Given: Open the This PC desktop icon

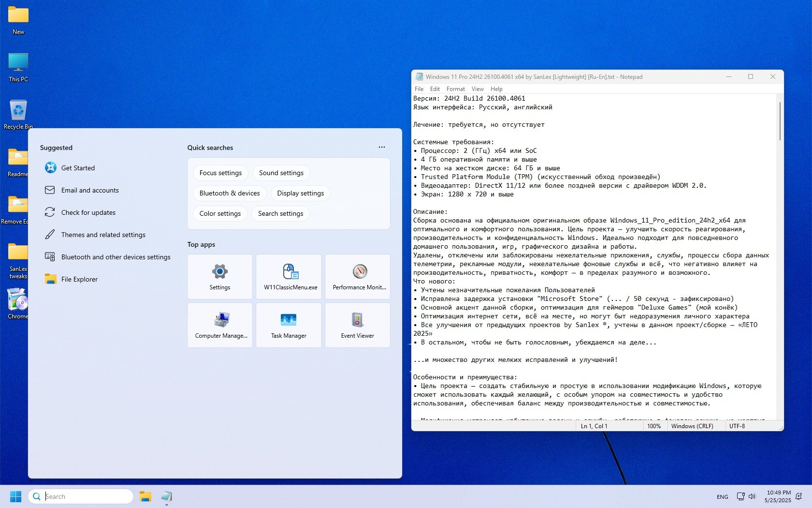Looking at the screenshot, I should tap(18, 67).
